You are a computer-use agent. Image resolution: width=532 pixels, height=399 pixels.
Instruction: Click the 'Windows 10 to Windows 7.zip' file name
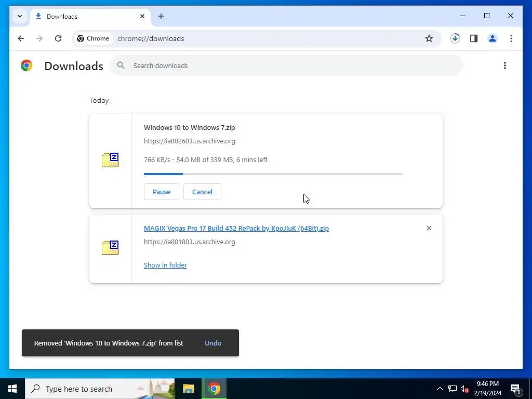tap(189, 128)
